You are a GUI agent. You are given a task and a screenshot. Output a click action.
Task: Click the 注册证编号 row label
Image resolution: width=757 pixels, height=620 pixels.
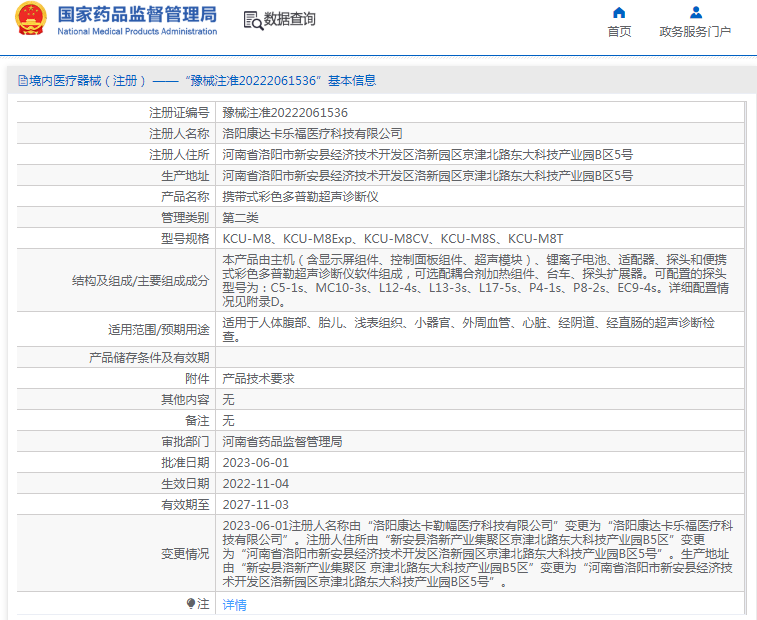point(179,113)
